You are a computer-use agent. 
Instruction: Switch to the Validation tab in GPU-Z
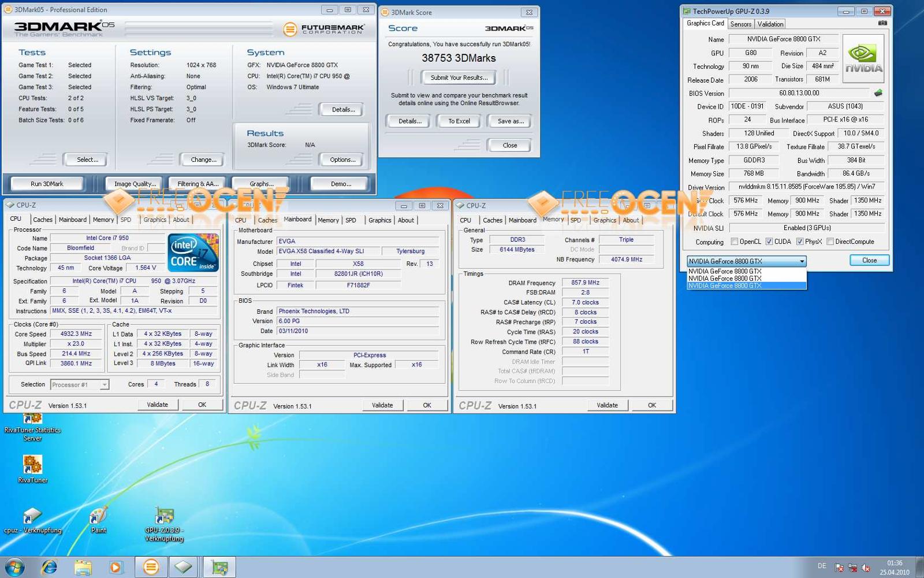coord(770,24)
